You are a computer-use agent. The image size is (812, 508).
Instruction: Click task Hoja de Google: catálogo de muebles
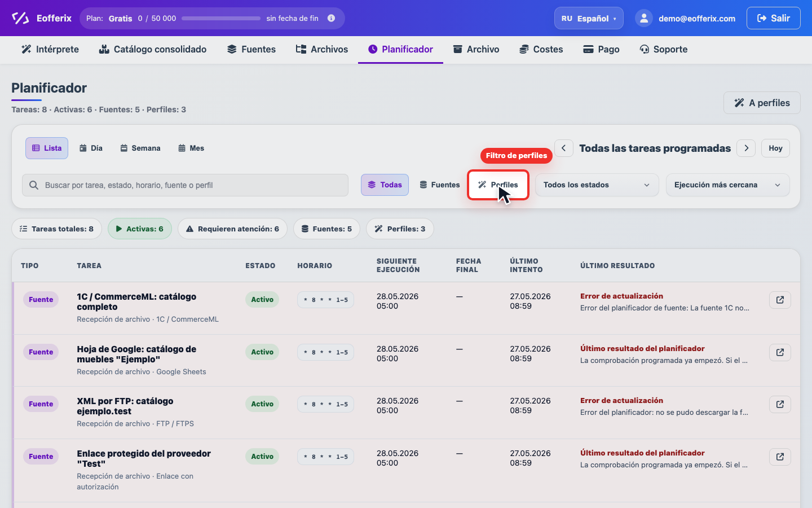pos(136,354)
